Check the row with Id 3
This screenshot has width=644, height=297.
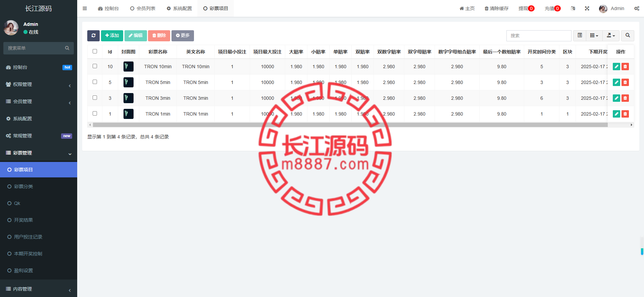pyautogui.click(x=95, y=98)
